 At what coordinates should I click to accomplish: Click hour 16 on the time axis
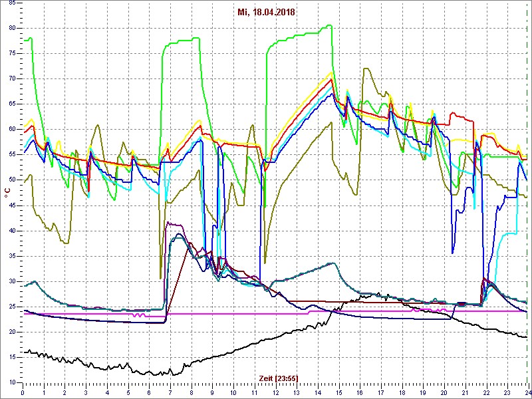coord(360,393)
